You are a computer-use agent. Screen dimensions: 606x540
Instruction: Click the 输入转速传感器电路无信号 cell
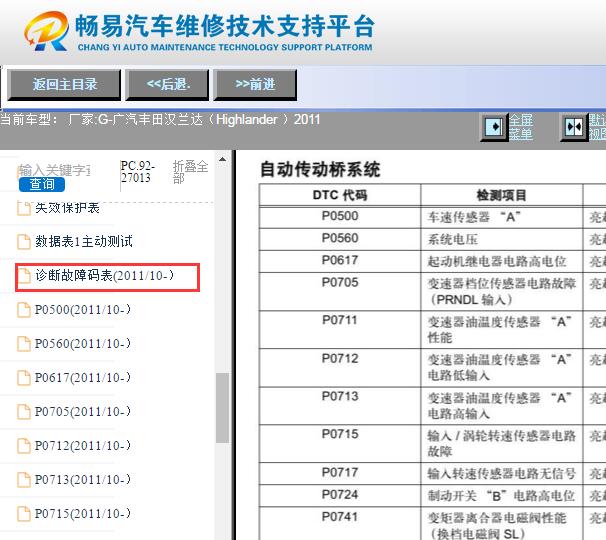(502, 473)
